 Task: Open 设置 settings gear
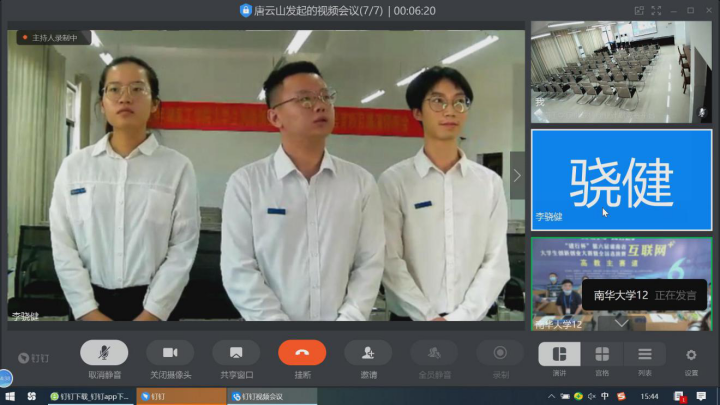(x=691, y=356)
